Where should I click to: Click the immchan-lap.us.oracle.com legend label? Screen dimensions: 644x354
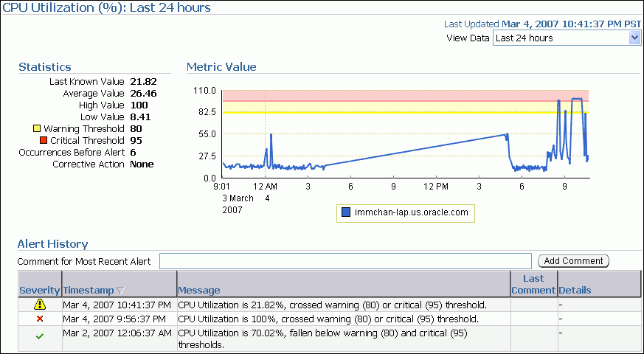click(411, 213)
